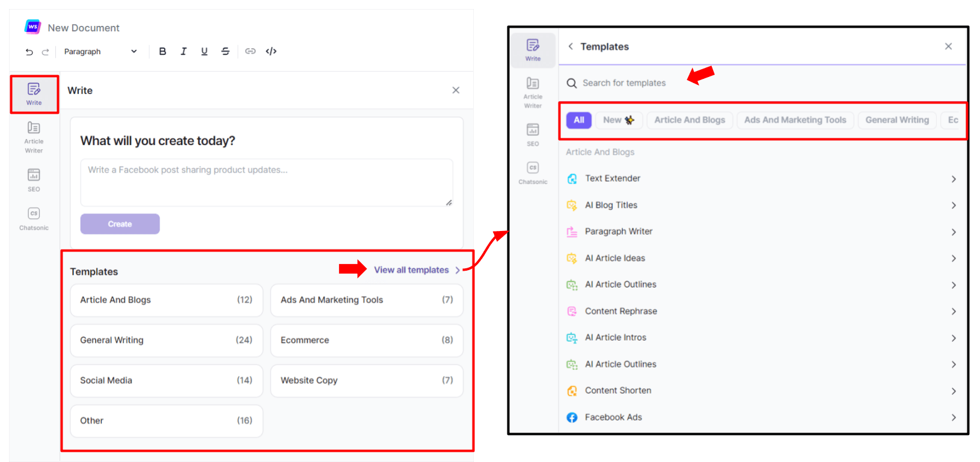
Task: Select the Ads And Marketing Tools tab
Action: coord(795,120)
